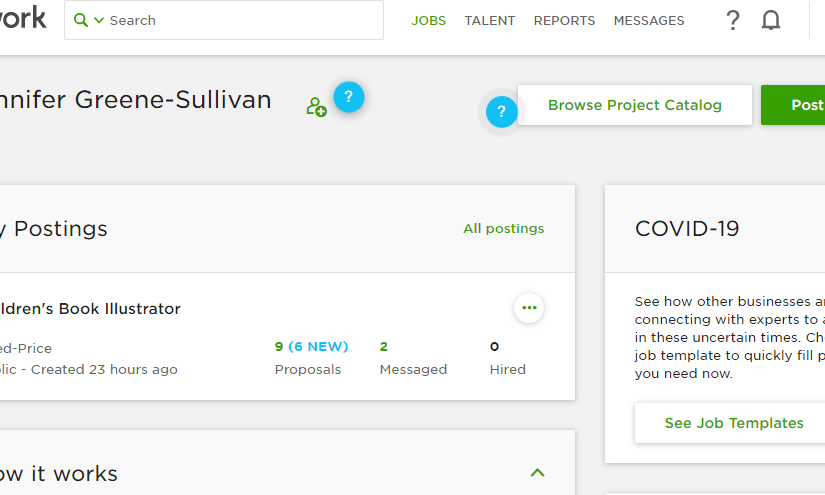The image size is (825, 495).
Task: View the 9 (6 NEW) proposals
Action: (311, 347)
